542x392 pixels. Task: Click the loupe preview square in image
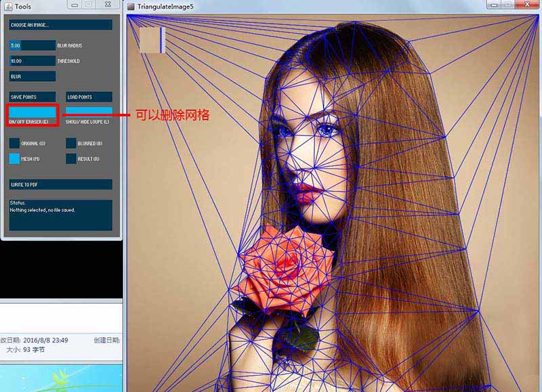point(152,40)
